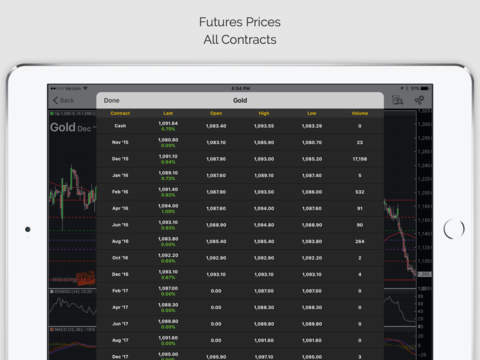The width and height of the screenshot is (480, 360).
Task: Choose the Apr '17 contract row
Action: [240, 307]
